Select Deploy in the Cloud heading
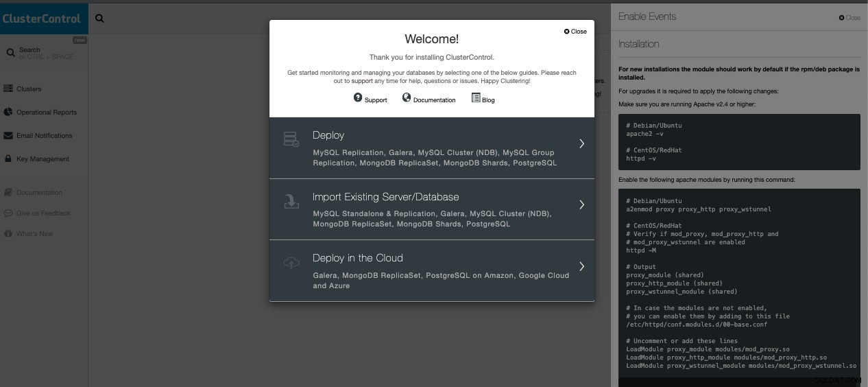 [358, 258]
